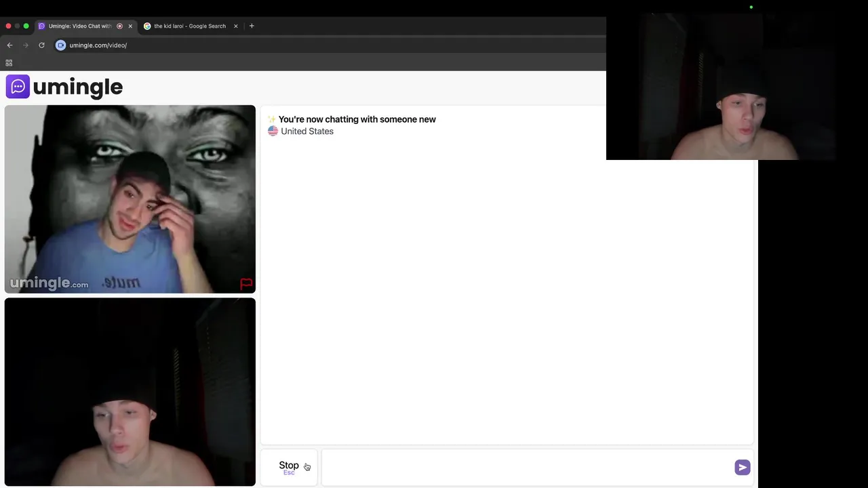
Task: Click the United States country label
Action: [307, 131]
